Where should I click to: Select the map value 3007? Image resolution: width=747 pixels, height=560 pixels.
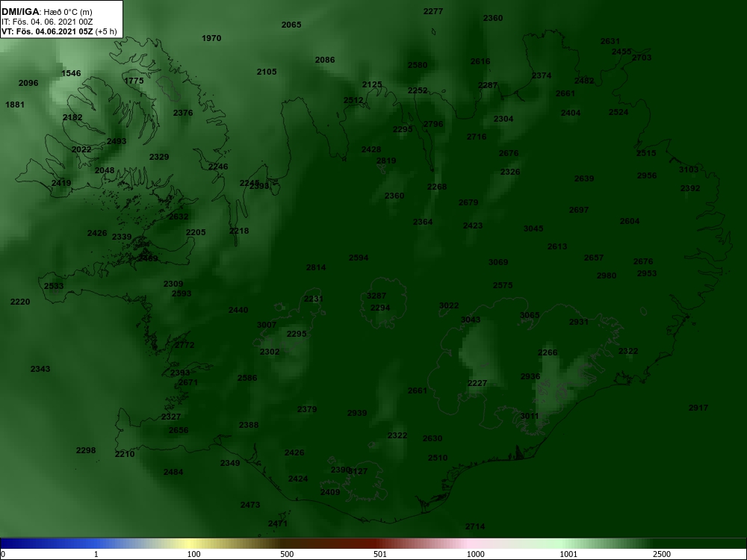point(267,326)
